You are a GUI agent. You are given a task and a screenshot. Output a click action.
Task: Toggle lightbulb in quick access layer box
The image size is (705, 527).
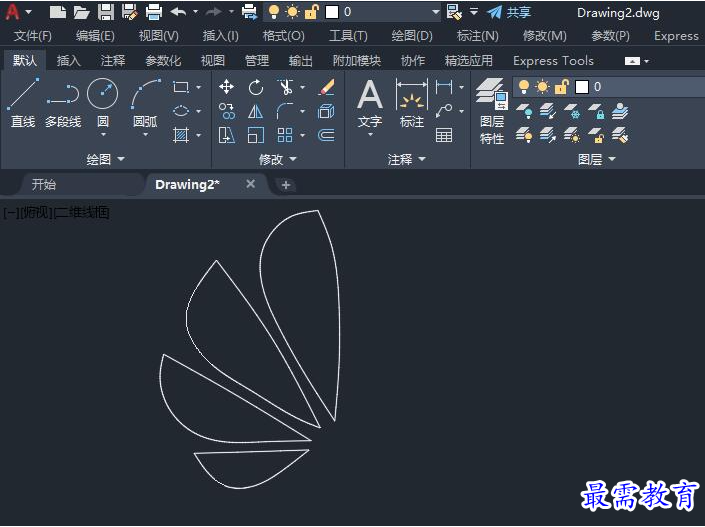pos(273,12)
